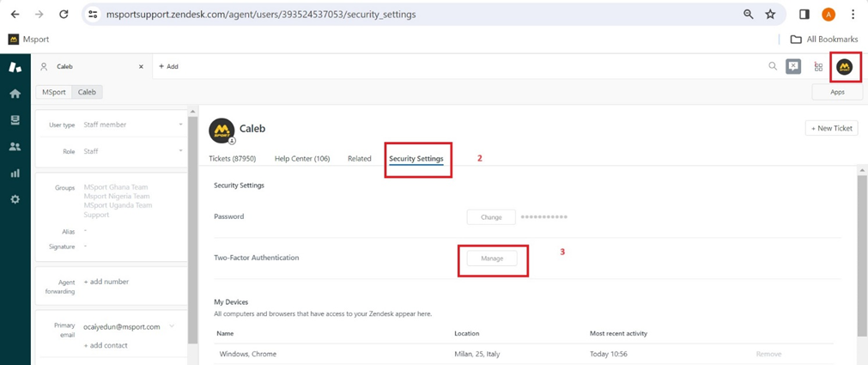The width and height of the screenshot is (868, 365).
Task: Go back with browser back arrow
Action: (x=15, y=15)
